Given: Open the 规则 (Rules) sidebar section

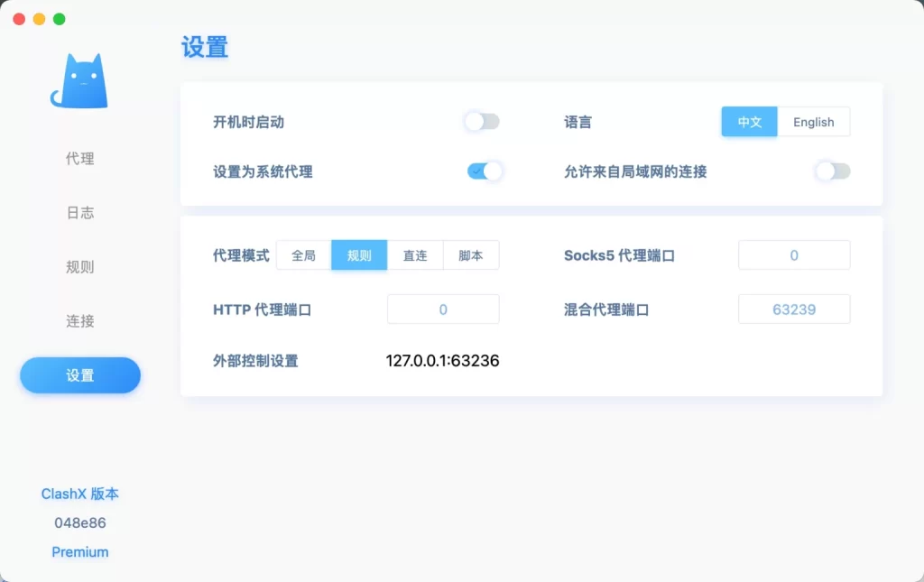Looking at the screenshot, I should [x=79, y=266].
